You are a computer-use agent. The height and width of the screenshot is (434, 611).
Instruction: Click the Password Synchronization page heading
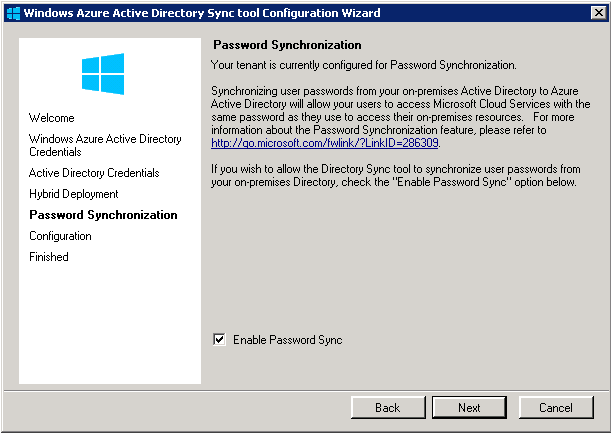(x=288, y=46)
